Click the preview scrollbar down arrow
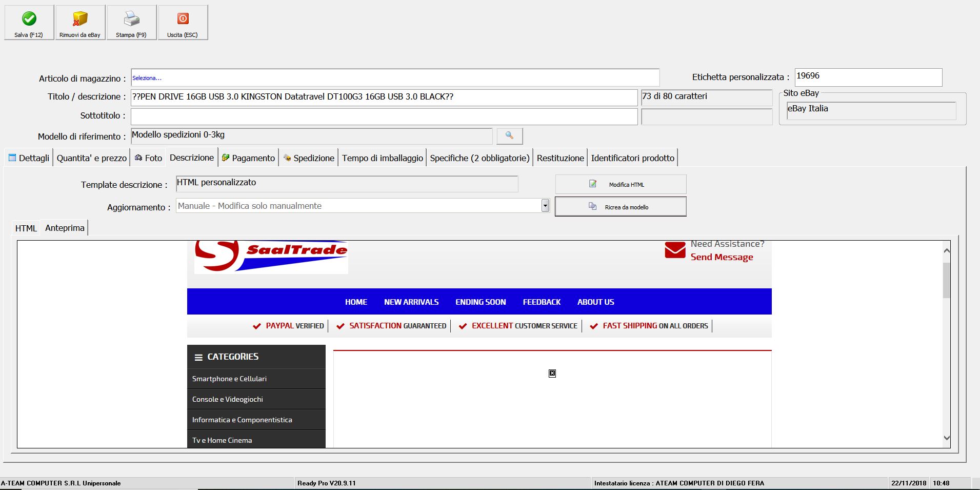The width and height of the screenshot is (980, 490). (947, 438)
